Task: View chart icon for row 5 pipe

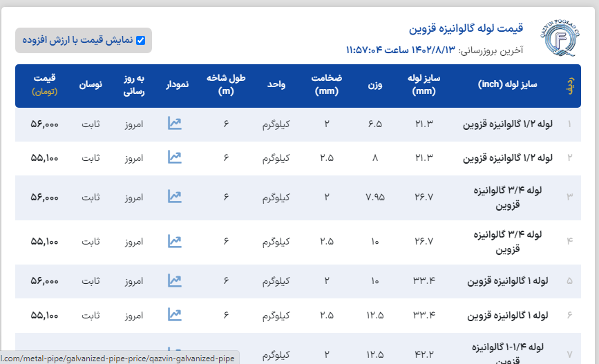Action: (174, 281)
